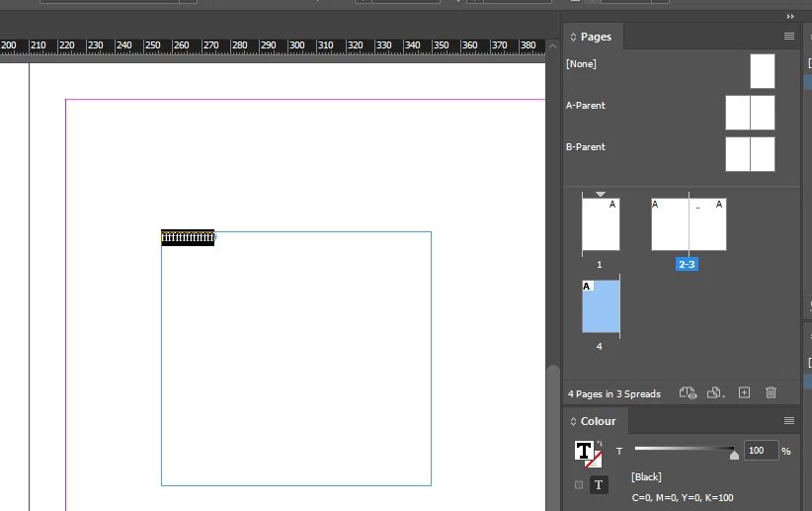Click the [None] parent label
The image size is (812, 511).
pyautogui.click(x=581, y=63)
